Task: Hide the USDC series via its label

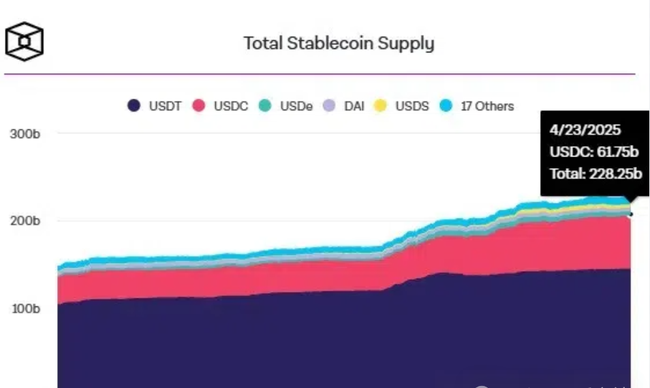Action: 231,106
